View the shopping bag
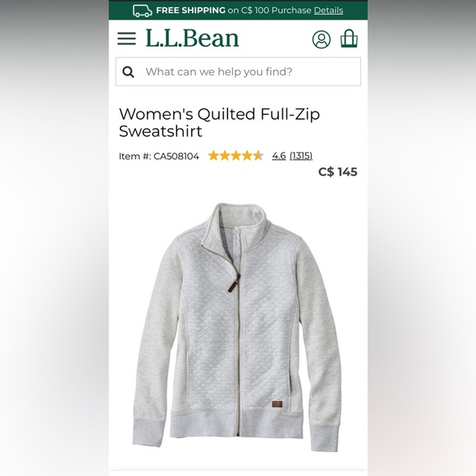This screenshot has width=476, height=476. point(349,39)
